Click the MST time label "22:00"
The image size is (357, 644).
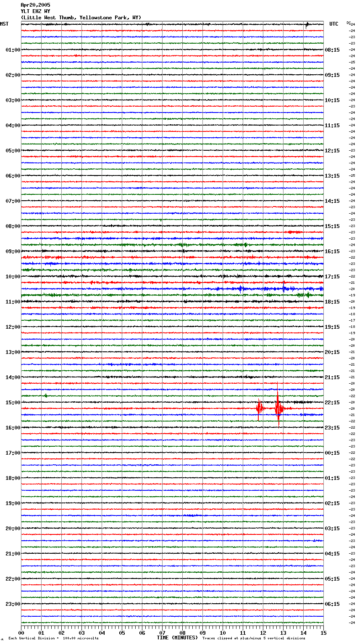[13, 579]
